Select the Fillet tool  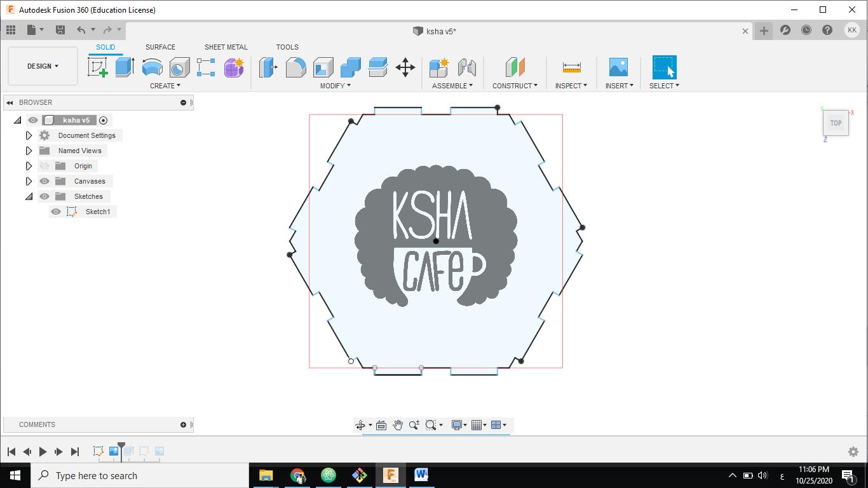295,67
